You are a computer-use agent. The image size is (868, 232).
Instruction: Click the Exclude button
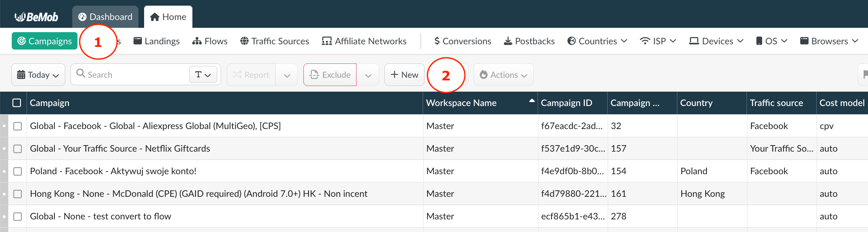tap(330, 75)
